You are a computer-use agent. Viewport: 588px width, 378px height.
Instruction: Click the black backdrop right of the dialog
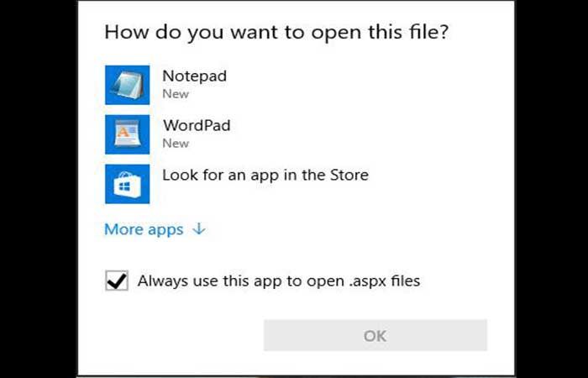point(549,189)
